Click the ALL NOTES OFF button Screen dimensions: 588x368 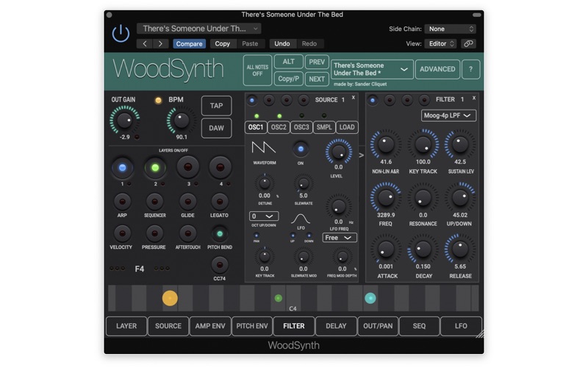tap(257, 70)
